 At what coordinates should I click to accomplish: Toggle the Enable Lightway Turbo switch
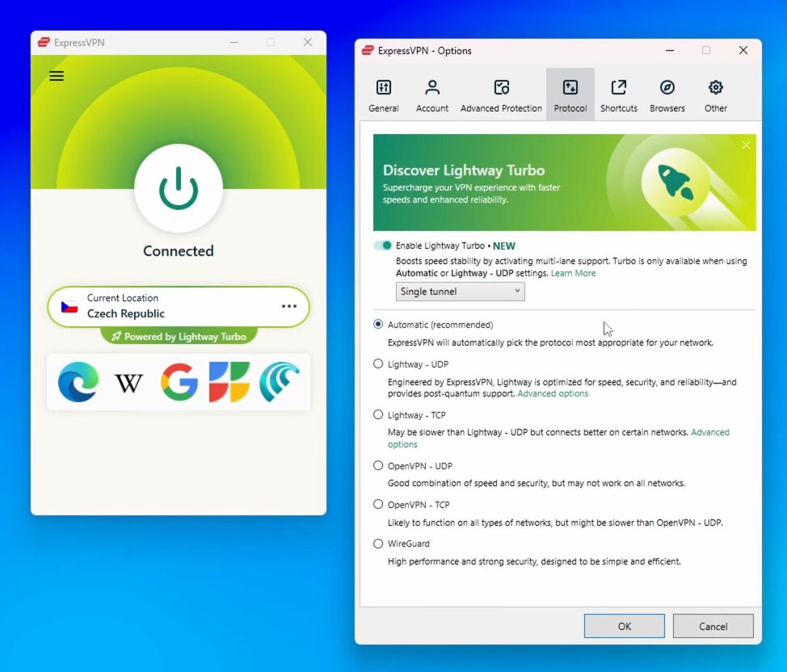tap(382, 246)
